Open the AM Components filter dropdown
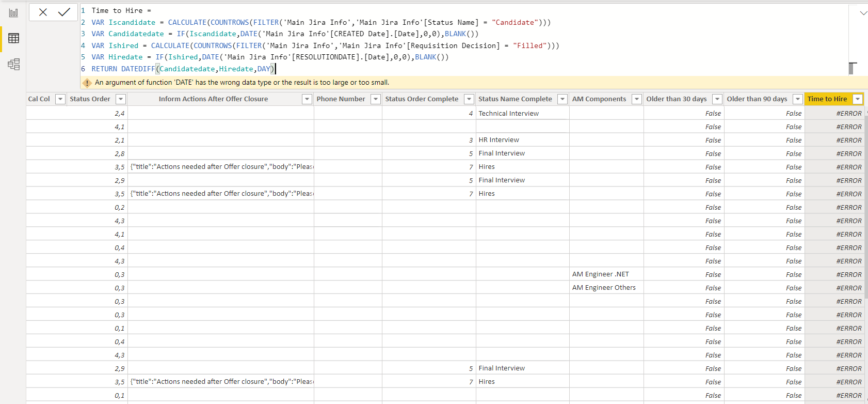868x404 pixels. click(637, 99)
